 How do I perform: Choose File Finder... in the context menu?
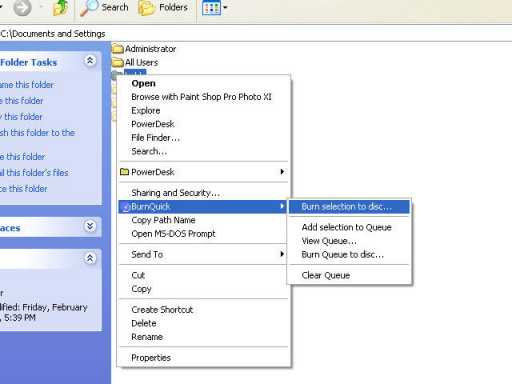[x=204, y=138]
